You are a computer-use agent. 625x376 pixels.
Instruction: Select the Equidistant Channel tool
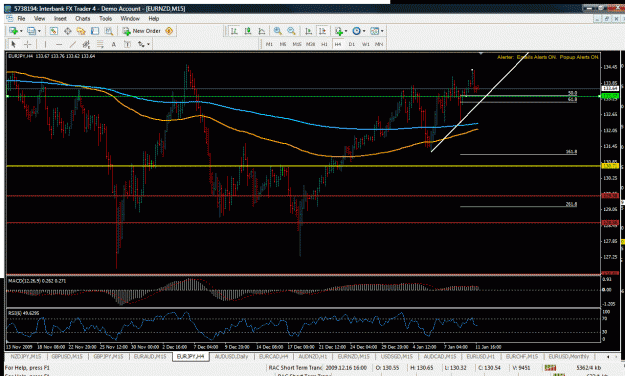click(86, 44)
